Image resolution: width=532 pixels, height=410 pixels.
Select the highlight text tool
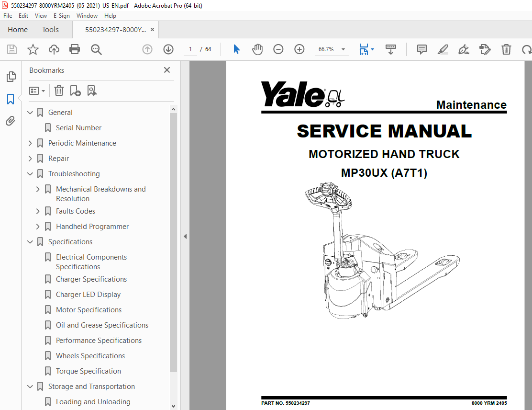pos(443,50)
